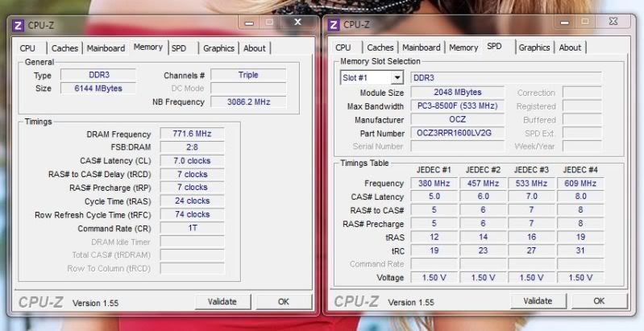The width and height of the screenshot is (644, 331).
Task: Open the CPU tab in right CPU-Z window
Action: click(x=343, y=48)
